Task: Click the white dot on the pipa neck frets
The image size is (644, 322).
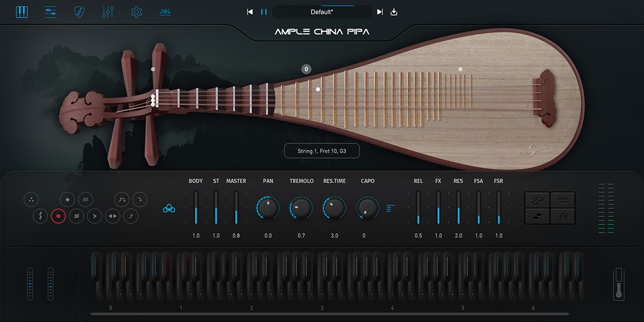Action: pos(318,90)
